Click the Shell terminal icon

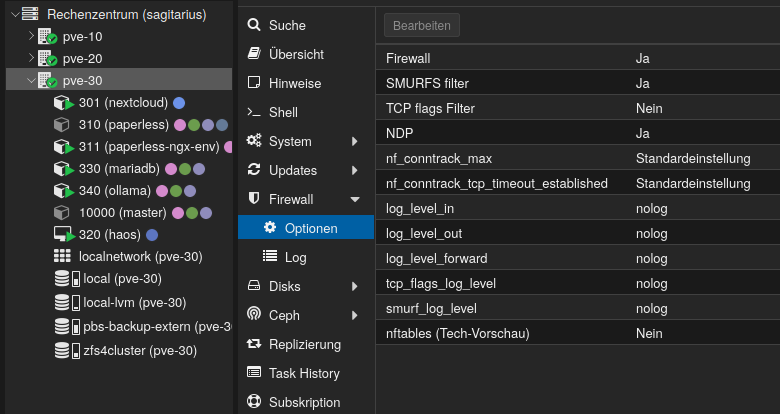click(253, 112)
